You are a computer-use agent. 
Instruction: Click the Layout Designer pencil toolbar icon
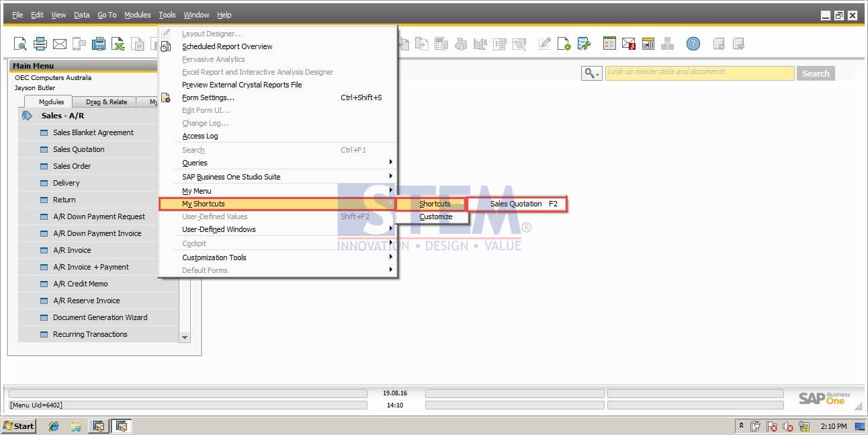click(x=544, y=44)
